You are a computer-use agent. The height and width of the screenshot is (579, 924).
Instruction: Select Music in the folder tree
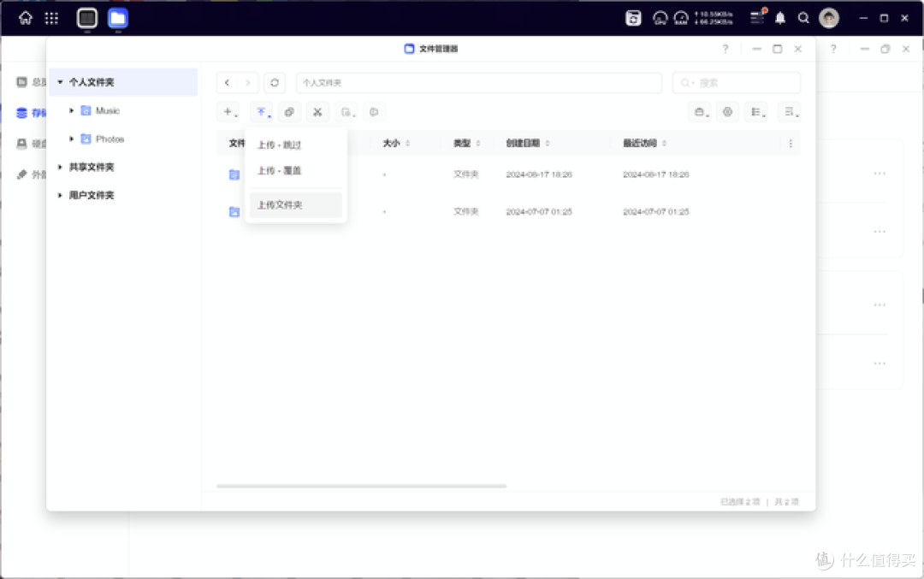[108, 110]
